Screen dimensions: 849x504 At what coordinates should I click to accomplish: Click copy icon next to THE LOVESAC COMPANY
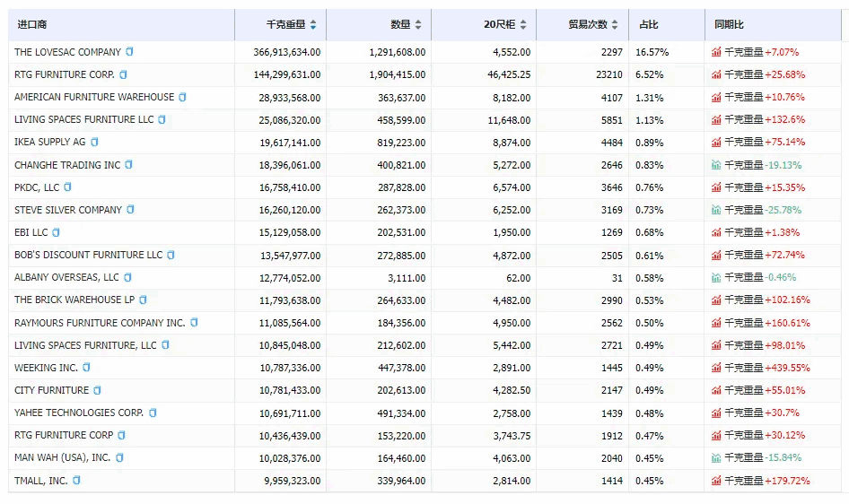[129, 52]
